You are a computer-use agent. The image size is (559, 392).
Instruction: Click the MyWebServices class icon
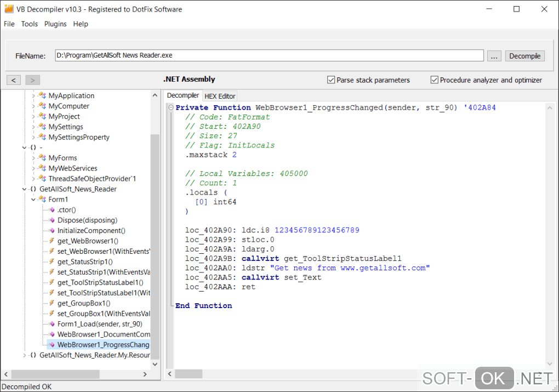coord(43,168)
